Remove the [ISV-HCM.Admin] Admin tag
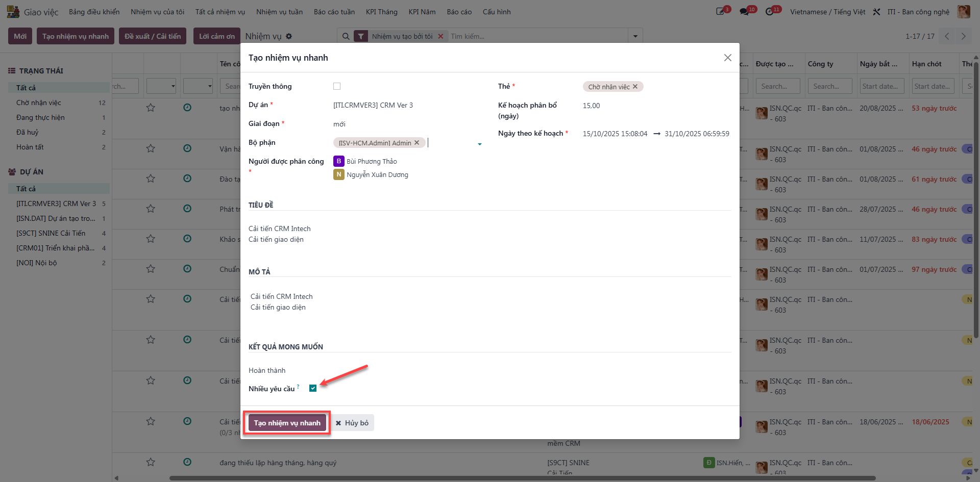This screenshot has height=482, width=980. tap(416, 143)
